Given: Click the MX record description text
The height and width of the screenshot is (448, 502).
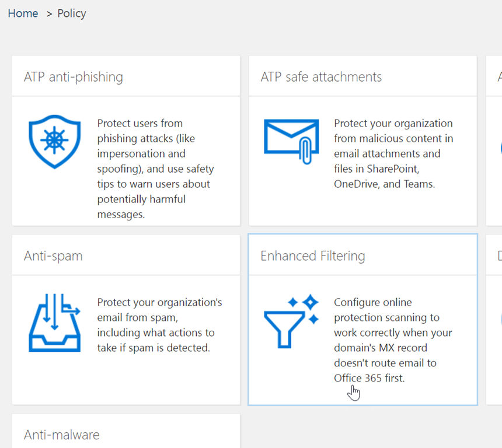Looking at the screenshot, I should [x=393, y=340].
